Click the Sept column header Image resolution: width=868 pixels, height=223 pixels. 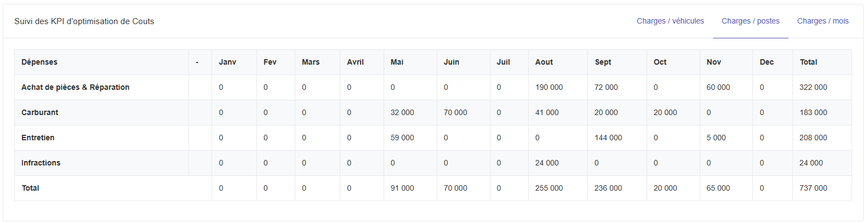coord(603,62)
